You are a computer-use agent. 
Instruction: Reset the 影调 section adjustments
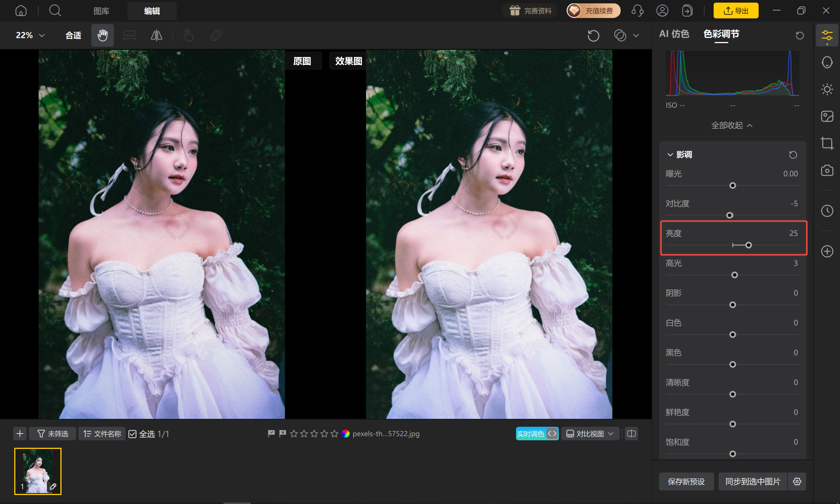click(793, 155)
